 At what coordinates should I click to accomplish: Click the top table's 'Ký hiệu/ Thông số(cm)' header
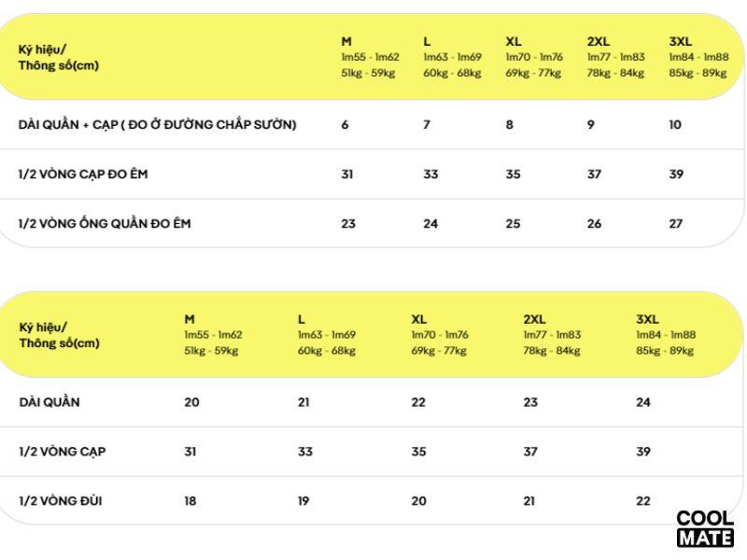coord(58,58)
